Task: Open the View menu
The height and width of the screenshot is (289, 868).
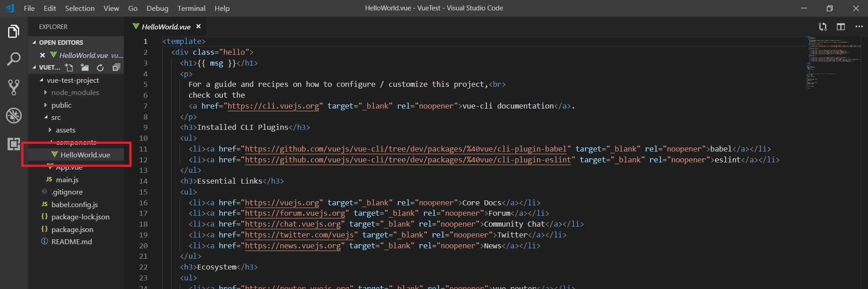Action: (x=111, y=8)
